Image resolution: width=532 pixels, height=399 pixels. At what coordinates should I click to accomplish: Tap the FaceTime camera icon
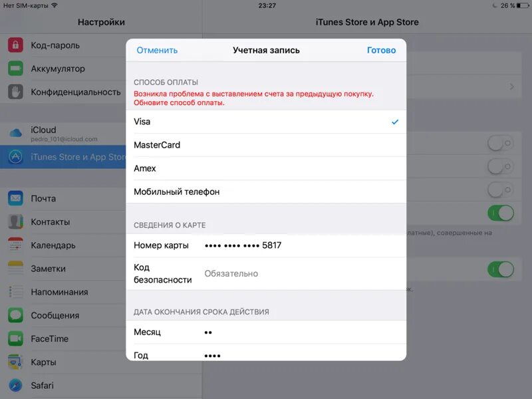15,338
